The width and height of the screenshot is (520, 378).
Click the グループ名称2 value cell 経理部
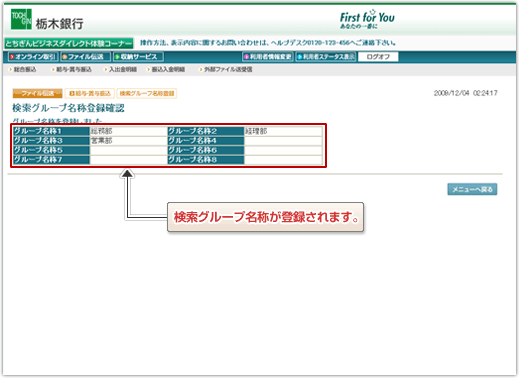click(283, 131)
